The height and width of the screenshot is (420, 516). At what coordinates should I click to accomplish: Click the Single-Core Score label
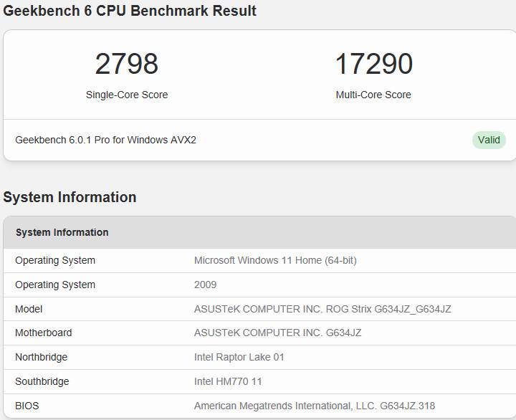coord(127,95)
